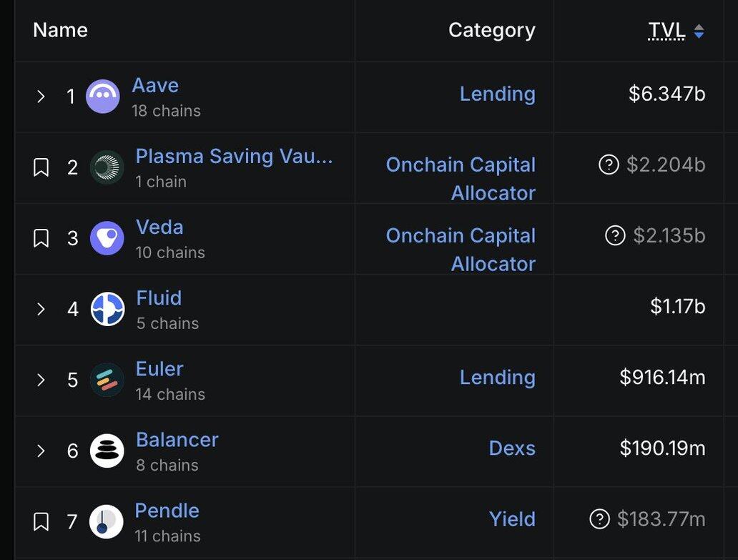The height and width of the screenshot is (560, 738).
Task: Click the Veda protocol logo icon
Action: 107,238
